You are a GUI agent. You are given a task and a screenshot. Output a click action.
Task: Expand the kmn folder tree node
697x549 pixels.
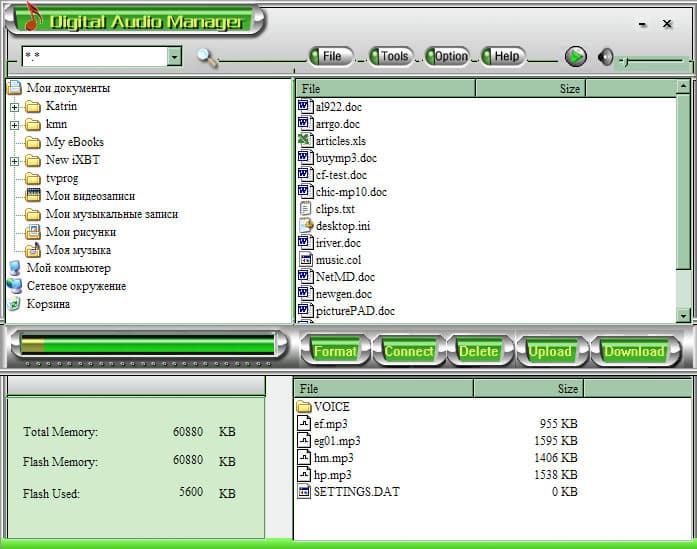click(x=14, y=125)
